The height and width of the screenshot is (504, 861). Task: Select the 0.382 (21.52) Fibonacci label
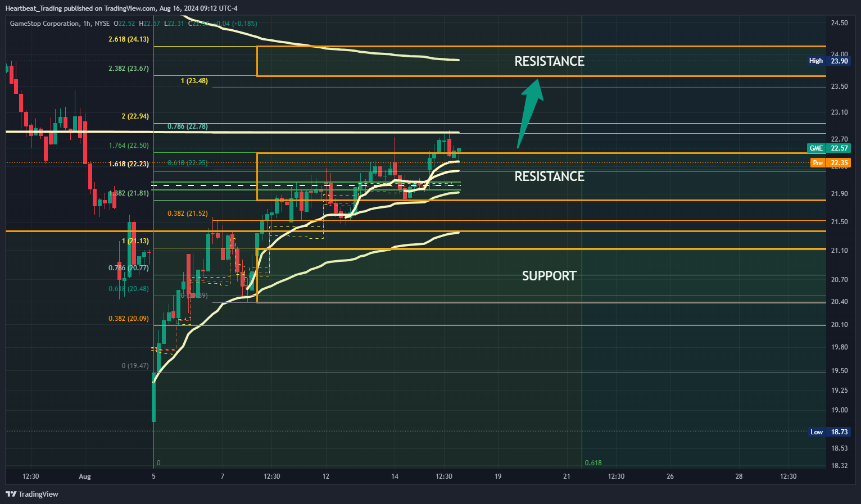coord(188,214)
